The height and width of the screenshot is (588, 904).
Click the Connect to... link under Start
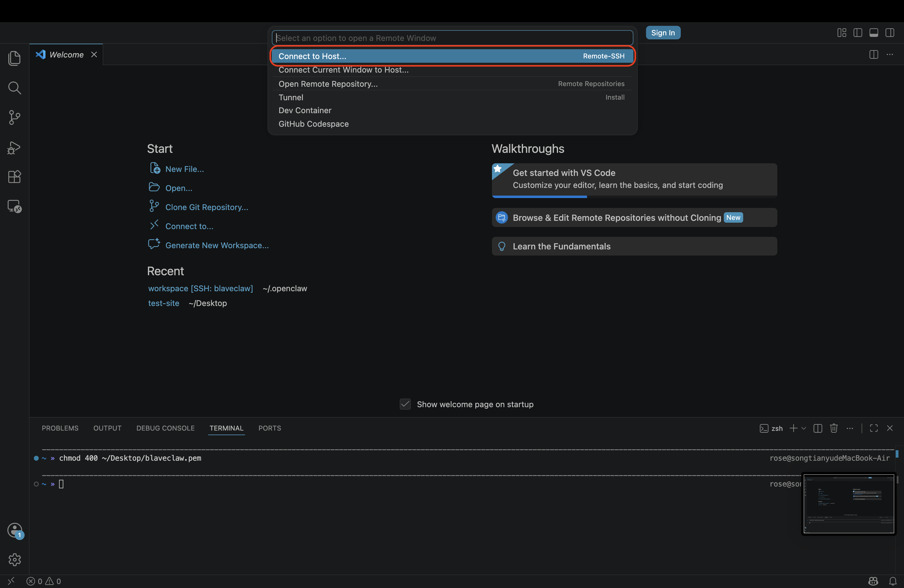pyautogui.click(x=189, y=226)
